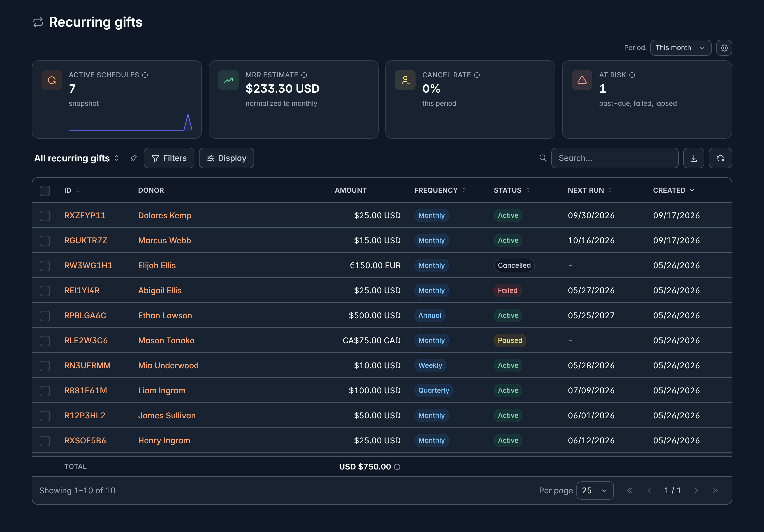Download the recurring gifts list
764x532 pixels.
pos(694,158)
